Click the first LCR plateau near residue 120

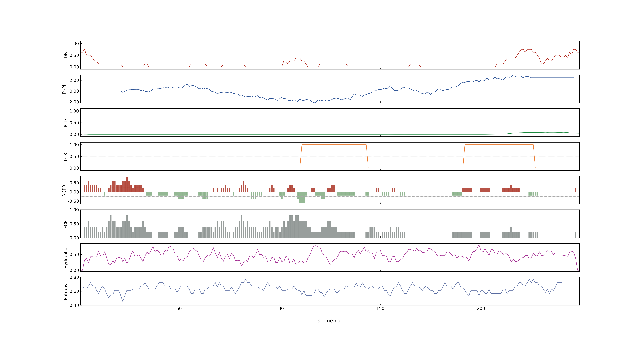[334, 145]
